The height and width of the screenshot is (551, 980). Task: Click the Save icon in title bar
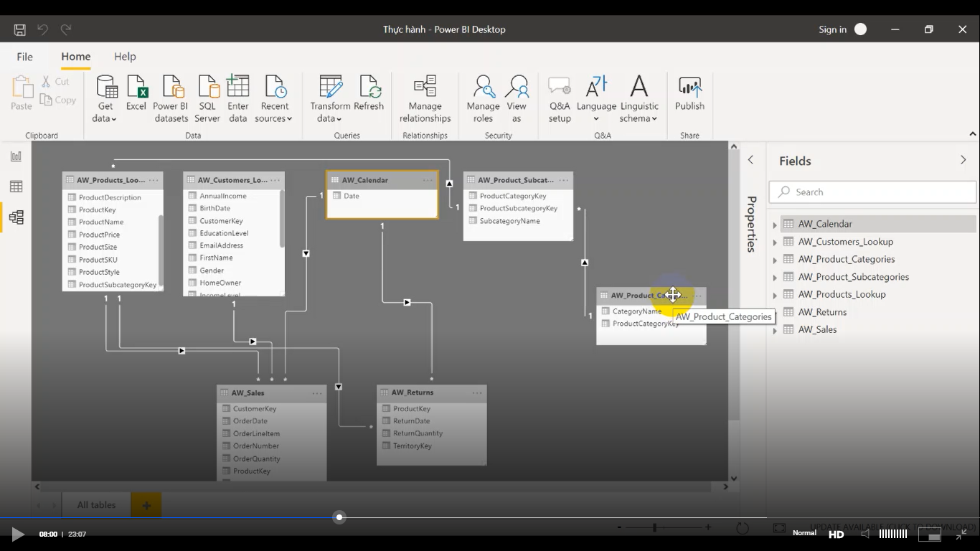pyautogui.click(x=19, y=29)
